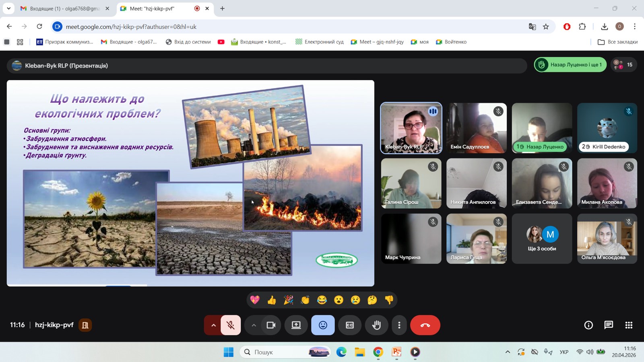Select the Ще 3 особи participant tile
Viewport: 644px width, 362px height.
(x=542, y=239)
